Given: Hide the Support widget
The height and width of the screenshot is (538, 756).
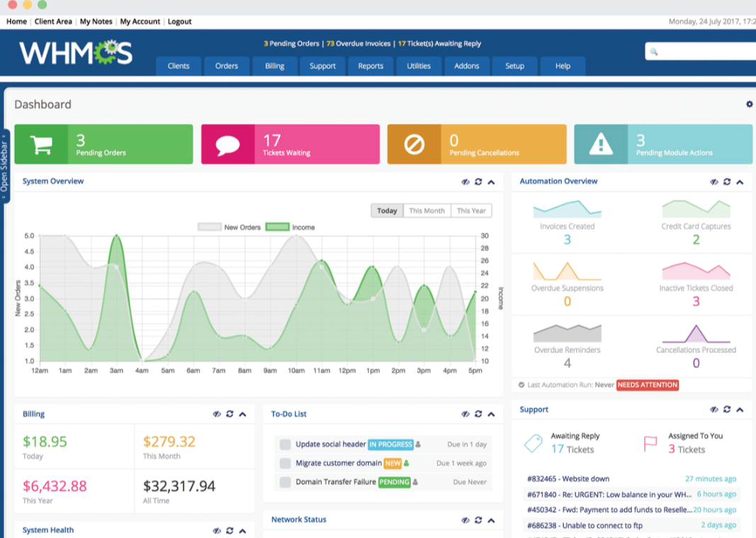Looking at the screenshot, I should coord(714,409).
